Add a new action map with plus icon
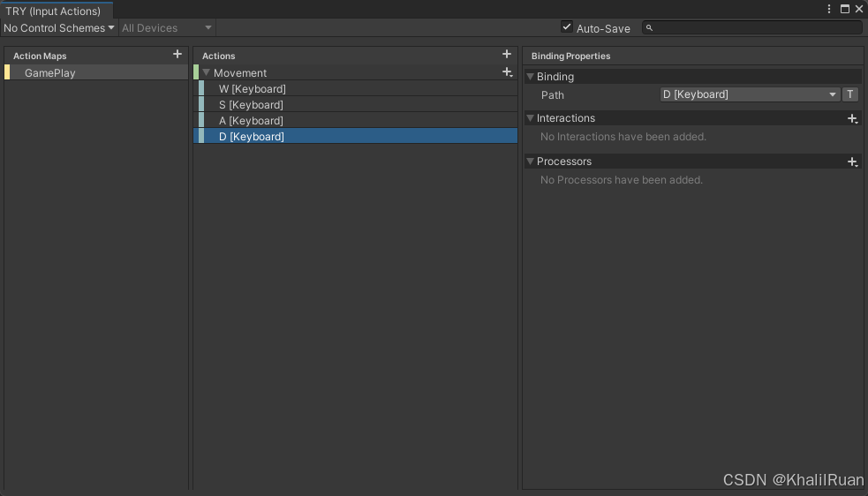868x496 pixels. [x=177, y=54]
